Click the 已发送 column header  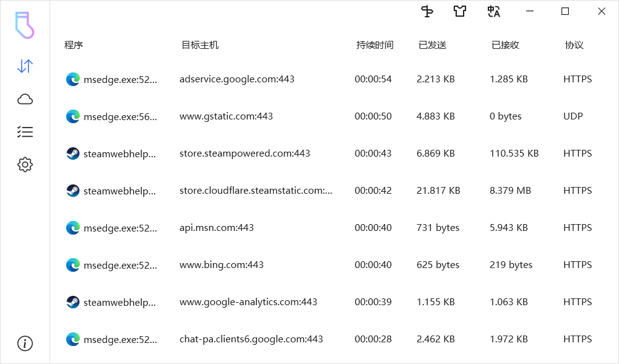(x=432, y=45)
